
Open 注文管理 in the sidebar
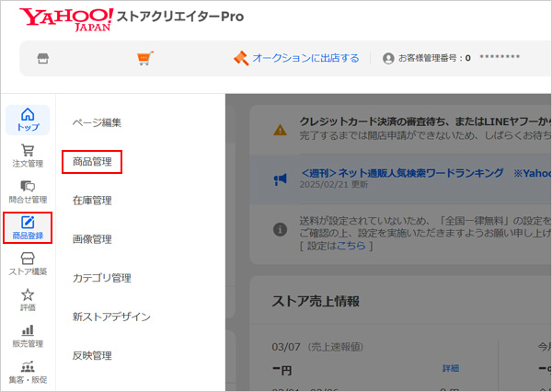coord(28,156)
